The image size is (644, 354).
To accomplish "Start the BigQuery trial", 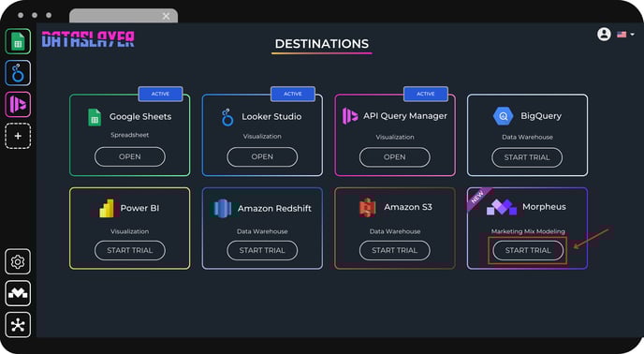I will (x=527, y=157).
